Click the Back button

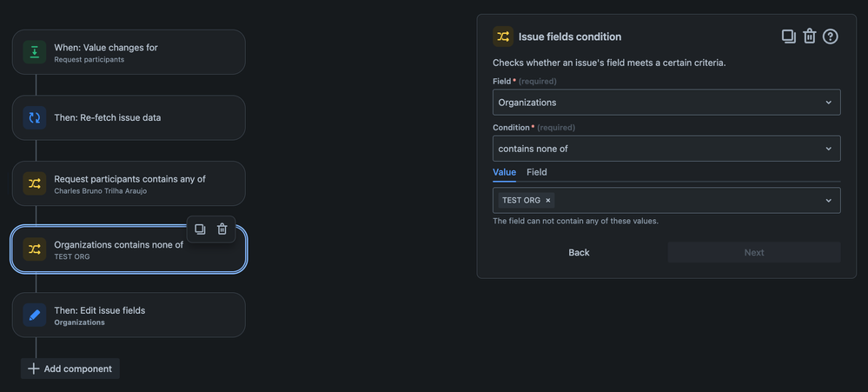point(579,252)
